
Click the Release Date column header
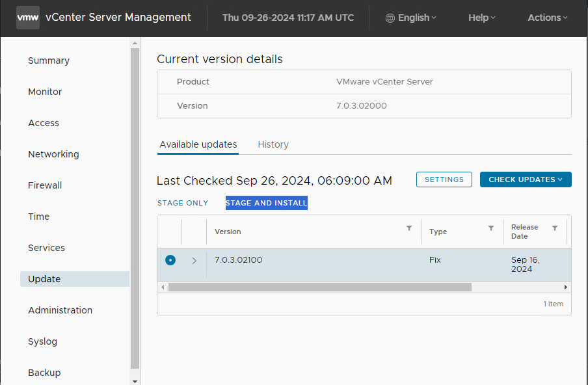524,232
